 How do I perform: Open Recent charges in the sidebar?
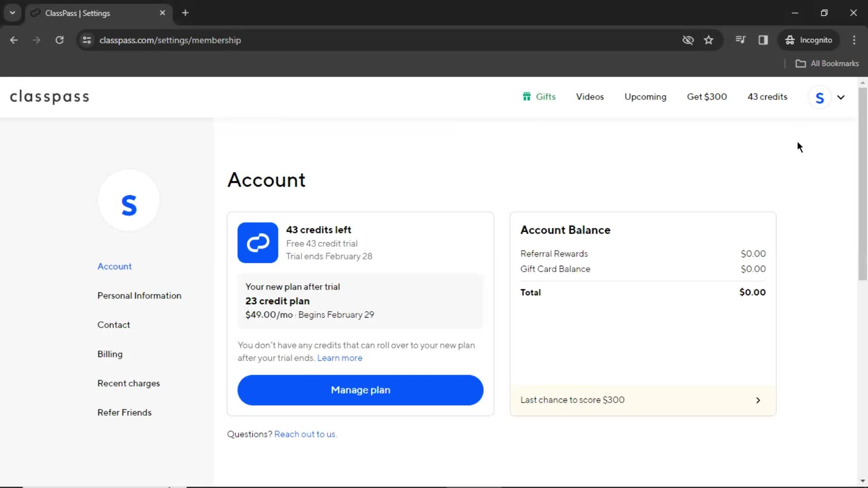(x=128, y=384)
